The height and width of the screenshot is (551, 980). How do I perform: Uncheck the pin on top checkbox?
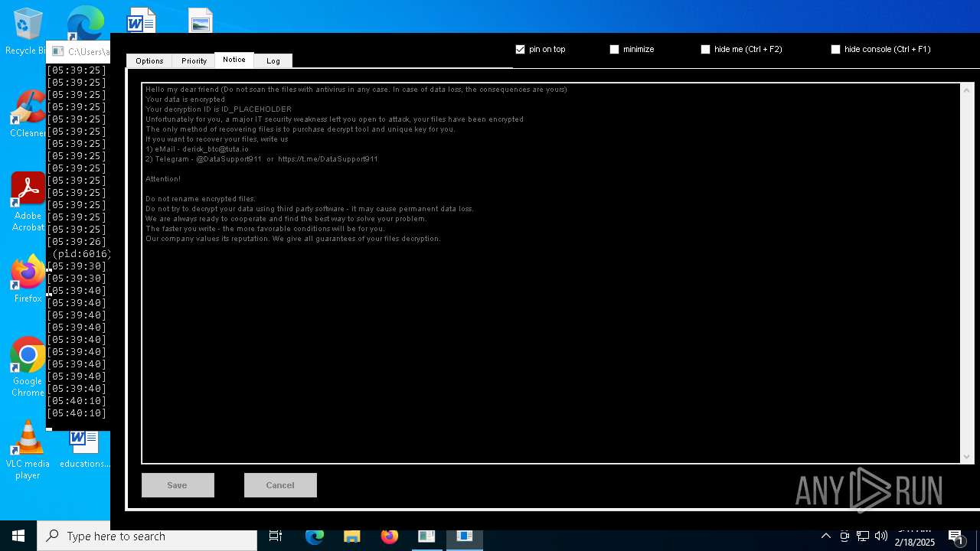tap(521, 49)
